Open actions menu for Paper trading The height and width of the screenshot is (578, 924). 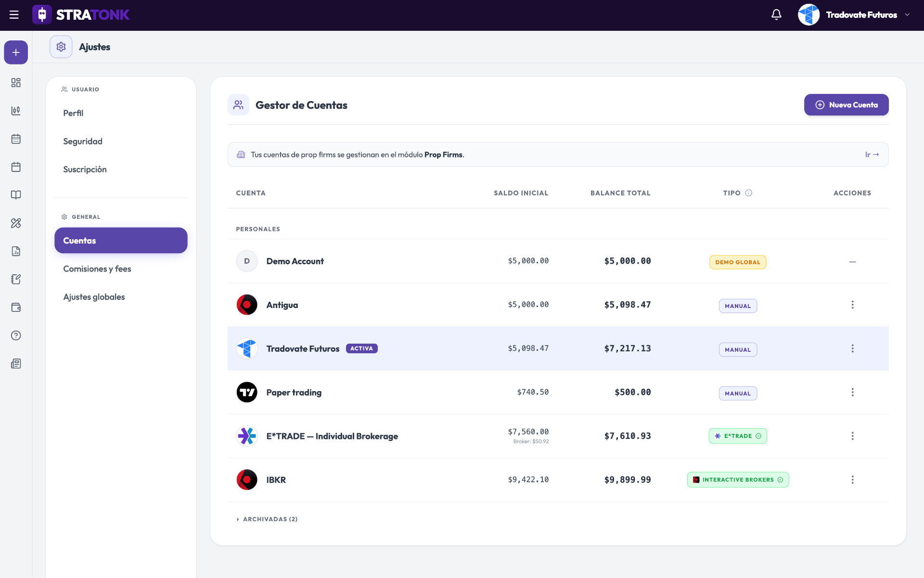852,392
